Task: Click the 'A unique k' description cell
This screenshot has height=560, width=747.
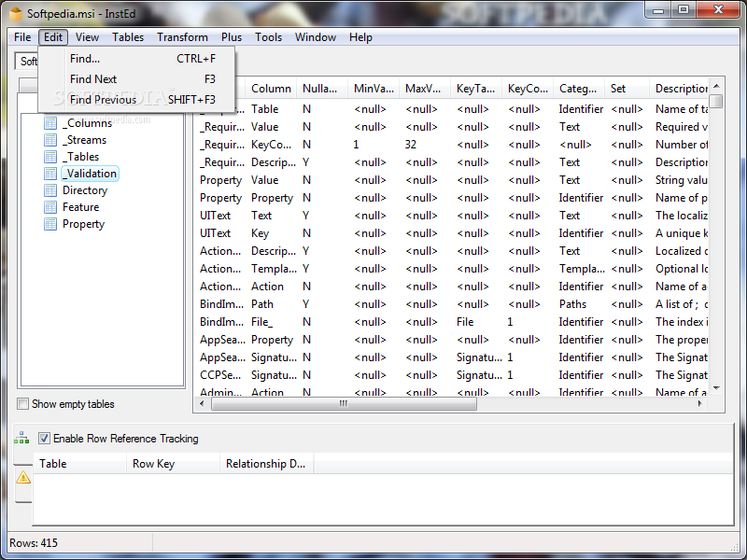Action: tap(682, 233)
